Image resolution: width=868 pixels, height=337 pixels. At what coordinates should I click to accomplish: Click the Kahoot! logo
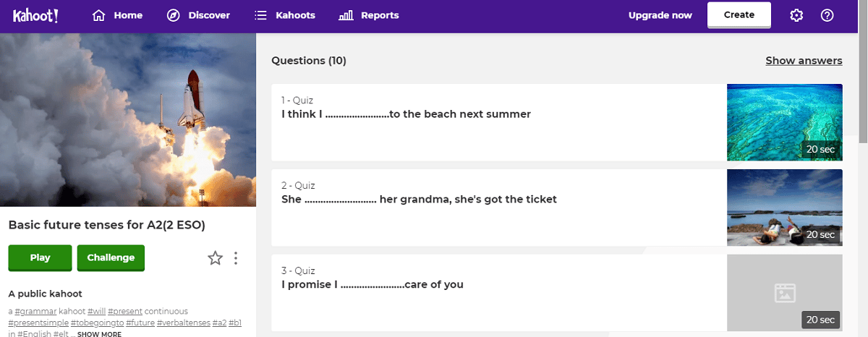coord(34,15)
